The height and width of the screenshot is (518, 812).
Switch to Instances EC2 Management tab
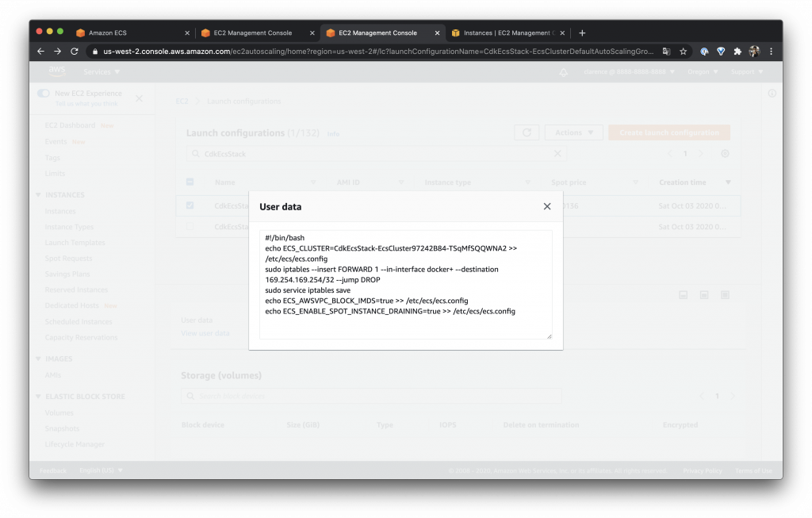[507, 33]
